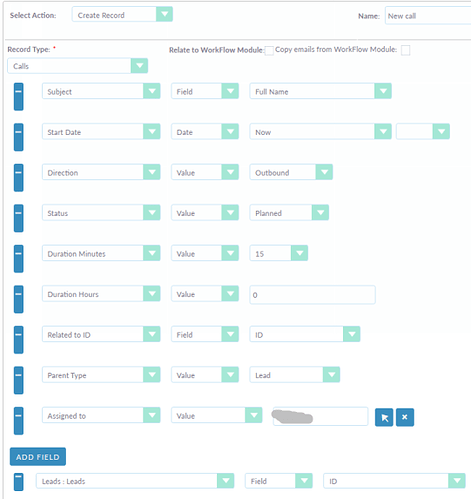The image size is (471, 499).
Task: Click the Duration Hours value input
Action: coord(312,295)
